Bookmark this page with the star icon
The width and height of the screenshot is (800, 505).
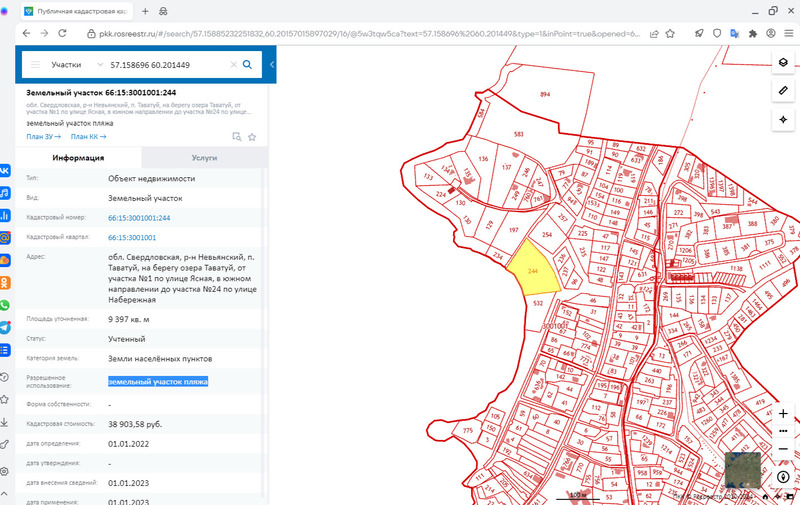coord(670,34)
